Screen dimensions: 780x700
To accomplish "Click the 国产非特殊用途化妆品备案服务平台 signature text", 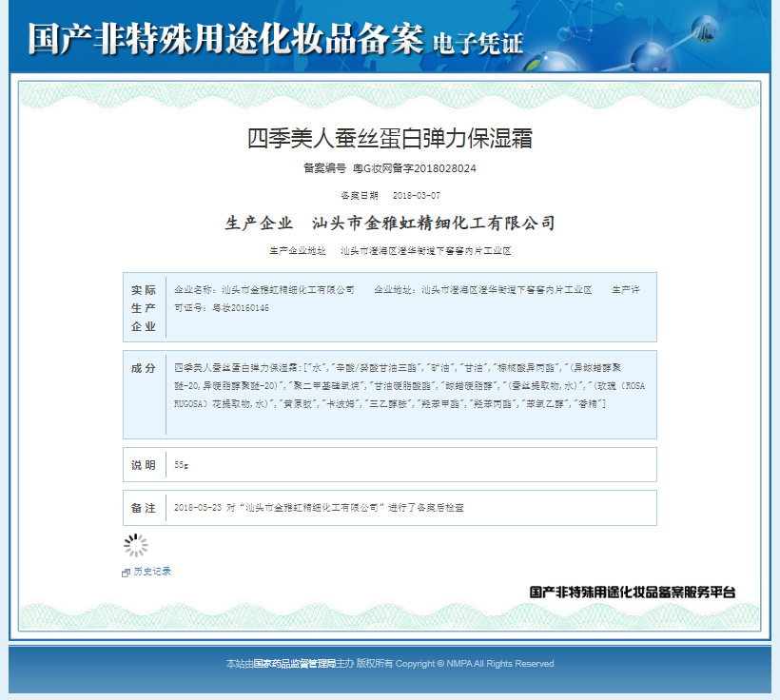I will pos(633,592).
